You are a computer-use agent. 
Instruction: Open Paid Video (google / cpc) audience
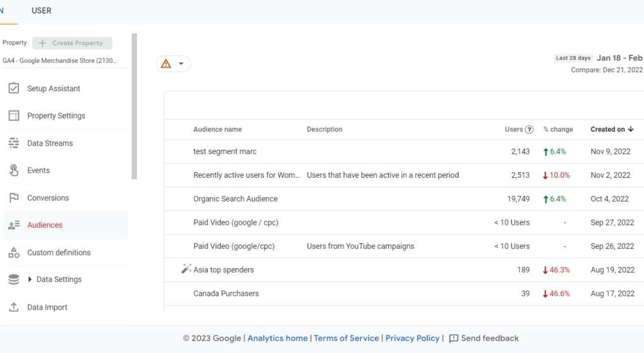pos(236,222)
